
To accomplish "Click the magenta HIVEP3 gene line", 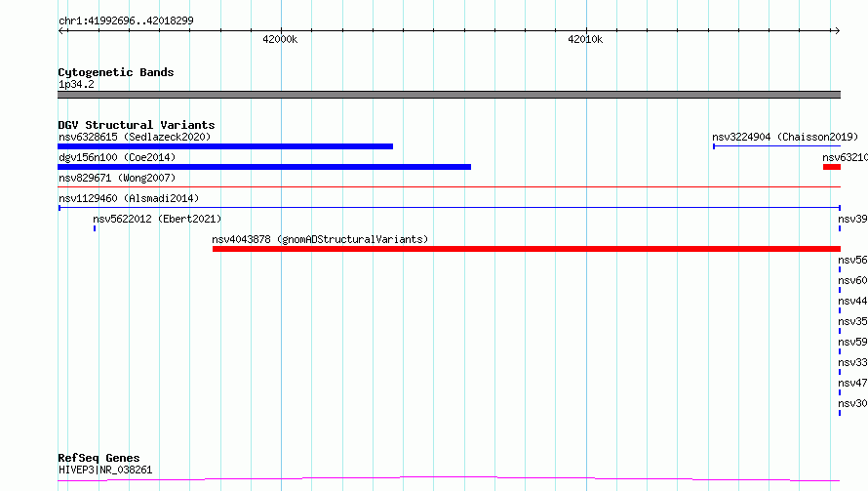I will point(449,479).
